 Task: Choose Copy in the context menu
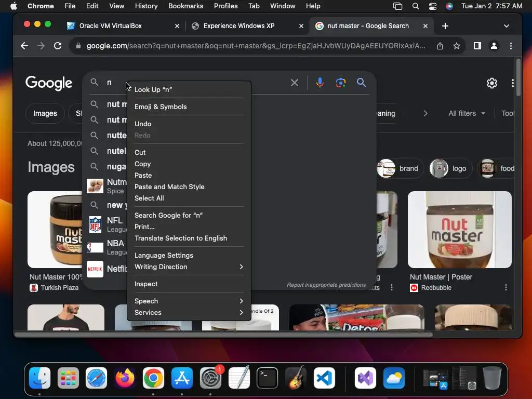[x=189, y=164]
